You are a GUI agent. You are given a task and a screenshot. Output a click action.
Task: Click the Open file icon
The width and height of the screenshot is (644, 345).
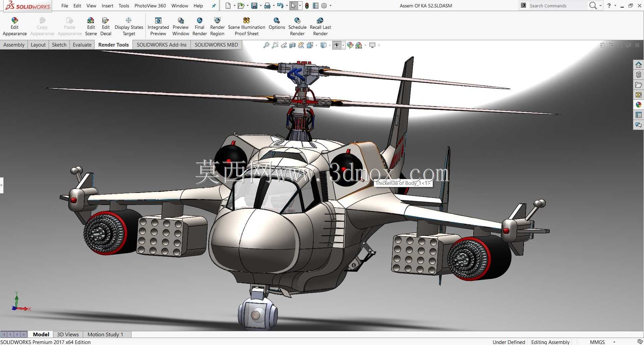click(241, 6)
